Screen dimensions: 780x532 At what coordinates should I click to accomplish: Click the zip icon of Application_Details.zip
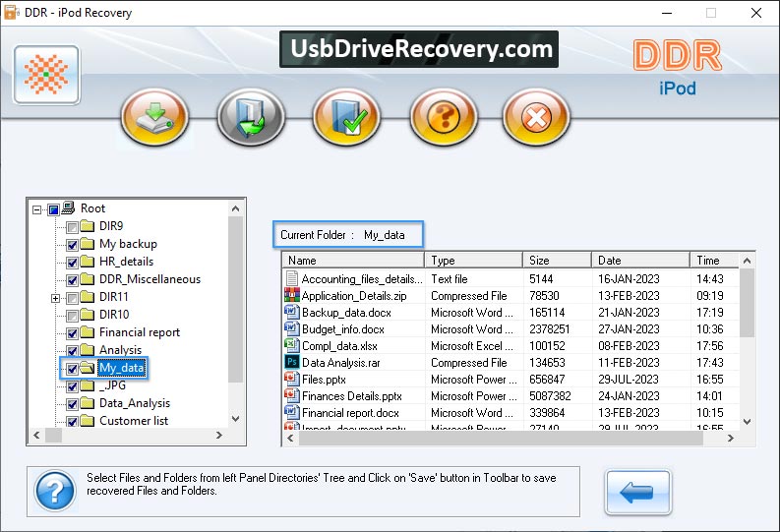tap(292, 295)
